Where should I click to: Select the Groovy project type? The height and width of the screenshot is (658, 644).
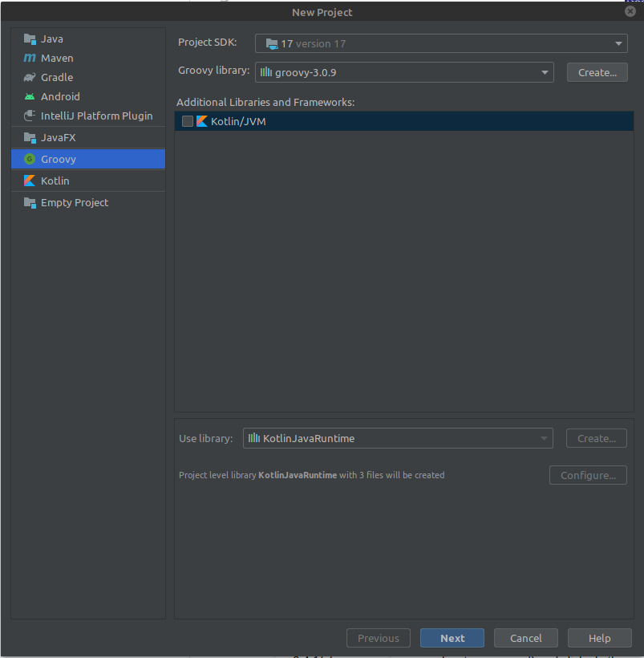pos(88,159)
